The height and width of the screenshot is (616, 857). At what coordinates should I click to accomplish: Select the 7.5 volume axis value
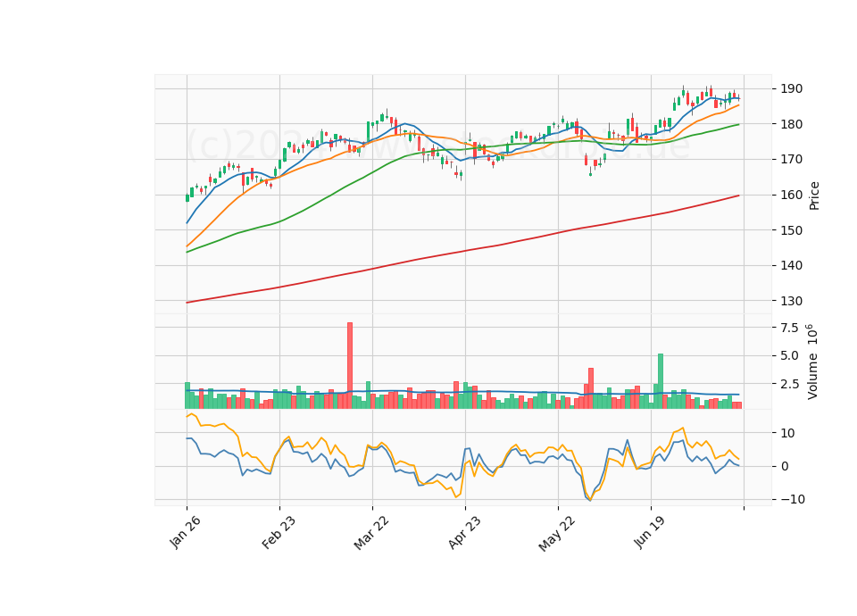[x=789, y=328]
